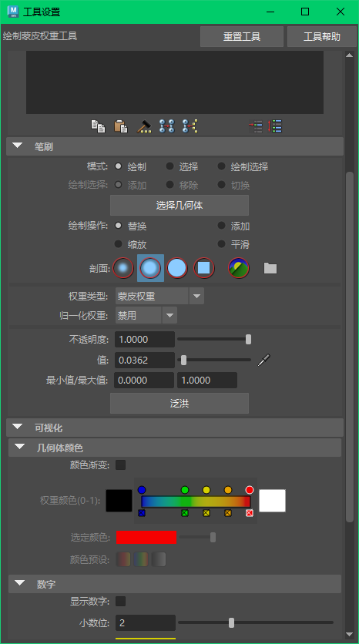The image size is (359, 644).
Task: Select the solid round brush profile
Action: [177, 268]
